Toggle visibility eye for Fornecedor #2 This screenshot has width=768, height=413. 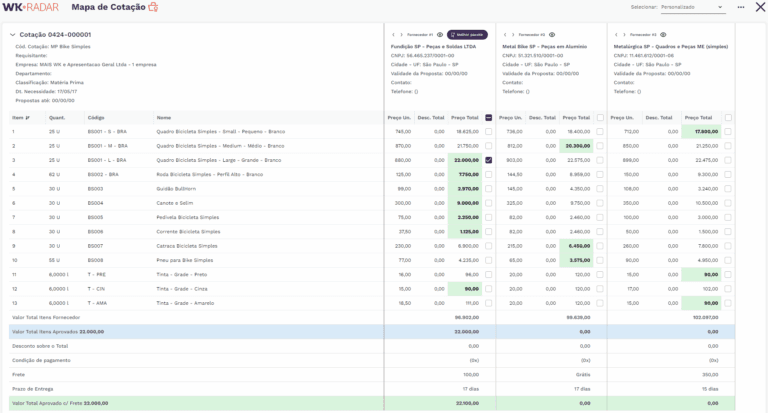(551, 34)
